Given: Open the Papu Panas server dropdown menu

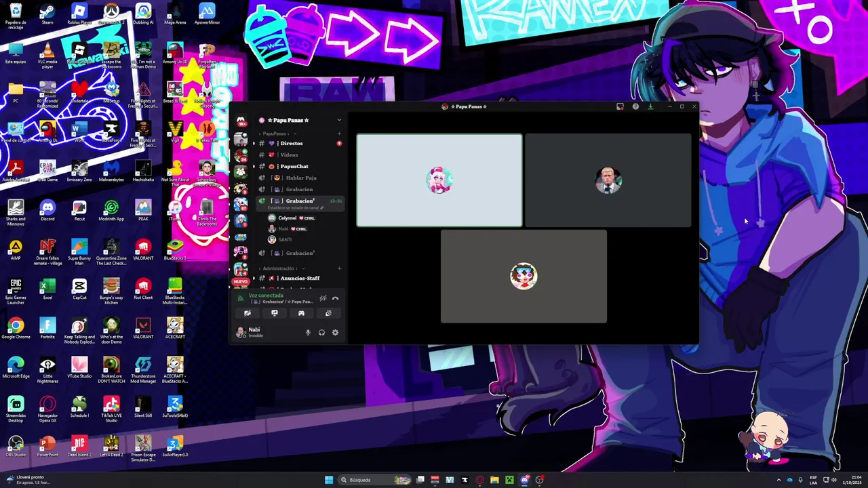Looking at the screenshot, I should [x=339, y=120].
